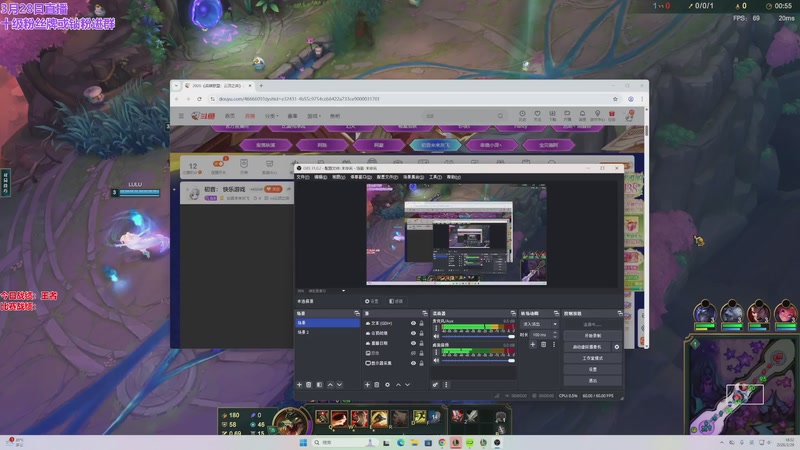800x450 pixels.
Task: Open scene filters icon in OBS scenes panel
Action: point(319,385)
